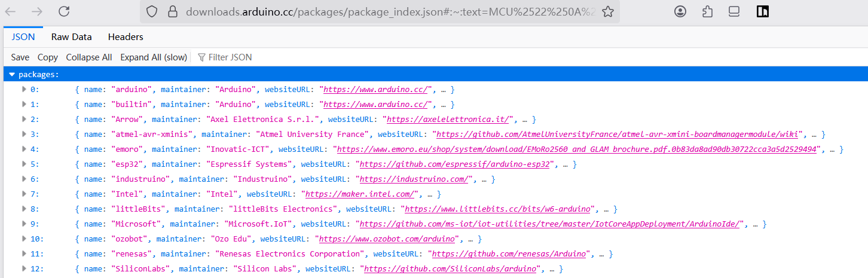
Task: Switch to the Raw Data tab
Action: click(72, 36)
